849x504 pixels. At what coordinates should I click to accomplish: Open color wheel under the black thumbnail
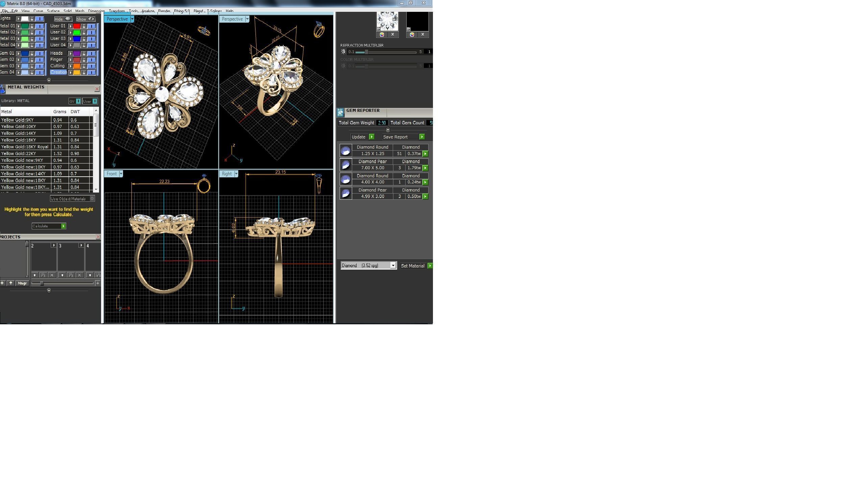tap(412, 35)
